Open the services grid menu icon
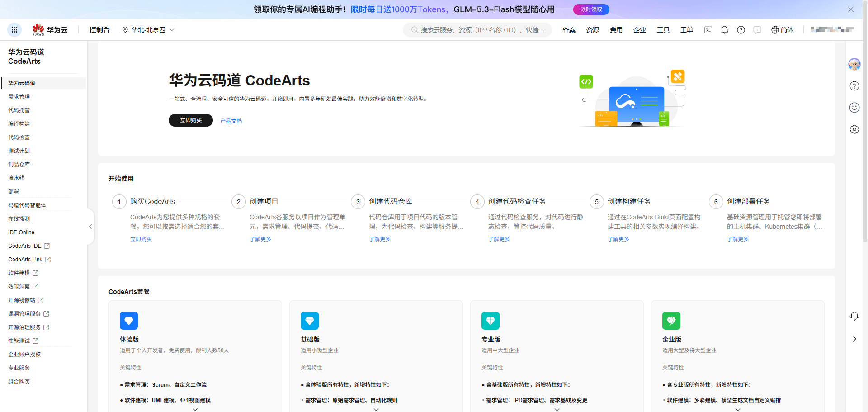The height and width of the screenshot is (412, 868). 14,30
